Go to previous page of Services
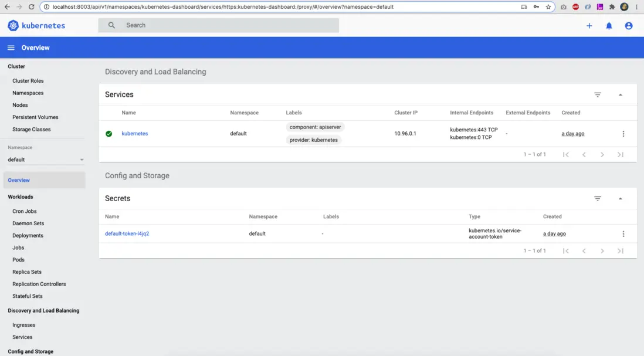 (584, 155)
